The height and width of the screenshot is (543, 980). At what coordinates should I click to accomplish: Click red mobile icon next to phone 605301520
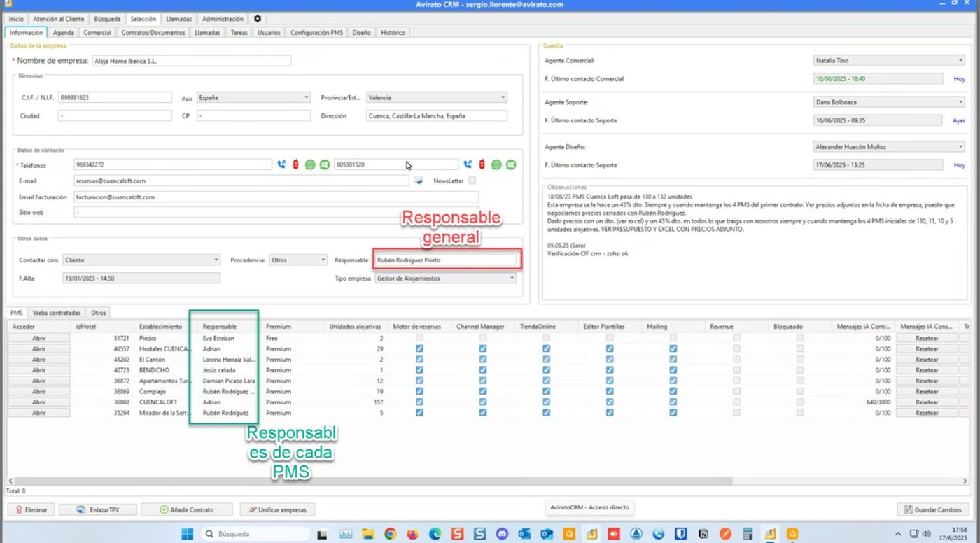pos(482,164)
